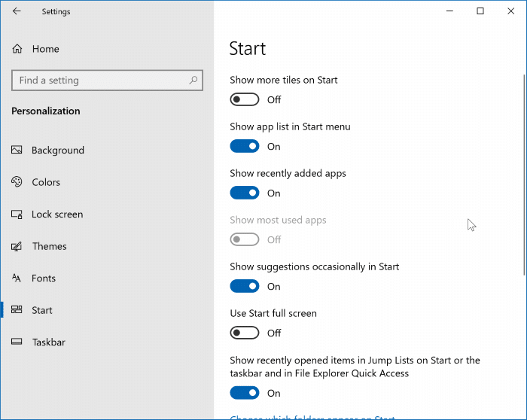
Task: Minimize the Settings window
Action: [449, 11]
